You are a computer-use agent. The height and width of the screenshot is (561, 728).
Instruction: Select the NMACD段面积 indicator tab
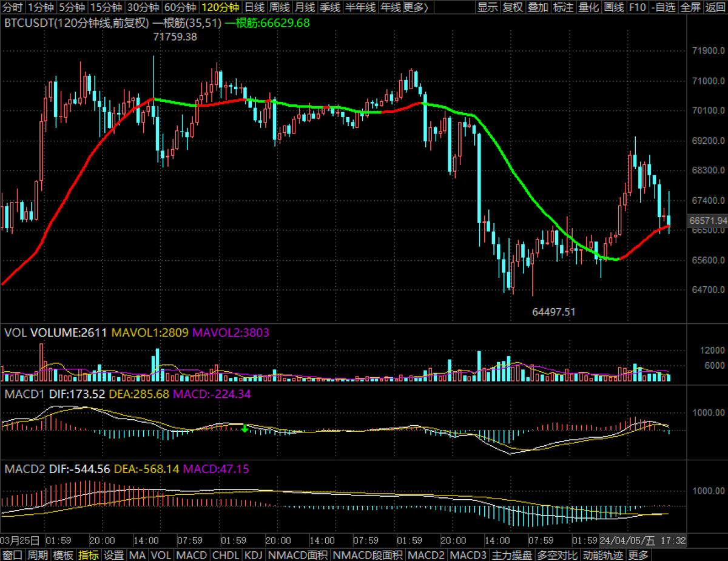[368, 555]
